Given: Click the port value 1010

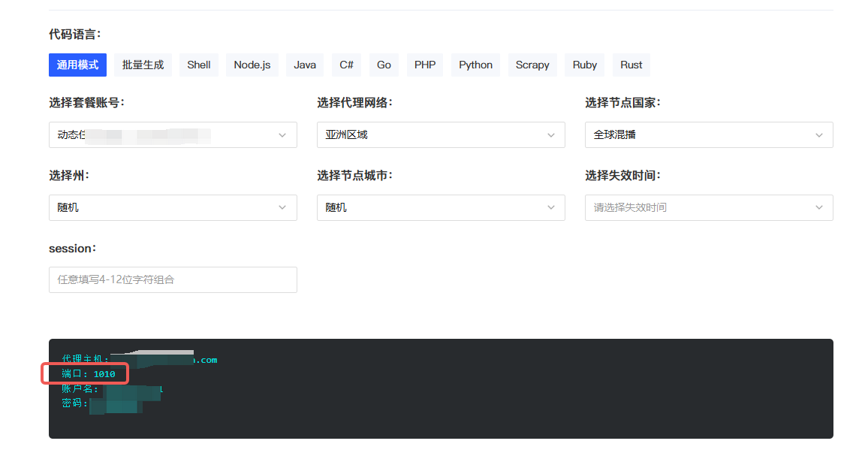Looking at the screenshot, I should (x=104, y=374).
